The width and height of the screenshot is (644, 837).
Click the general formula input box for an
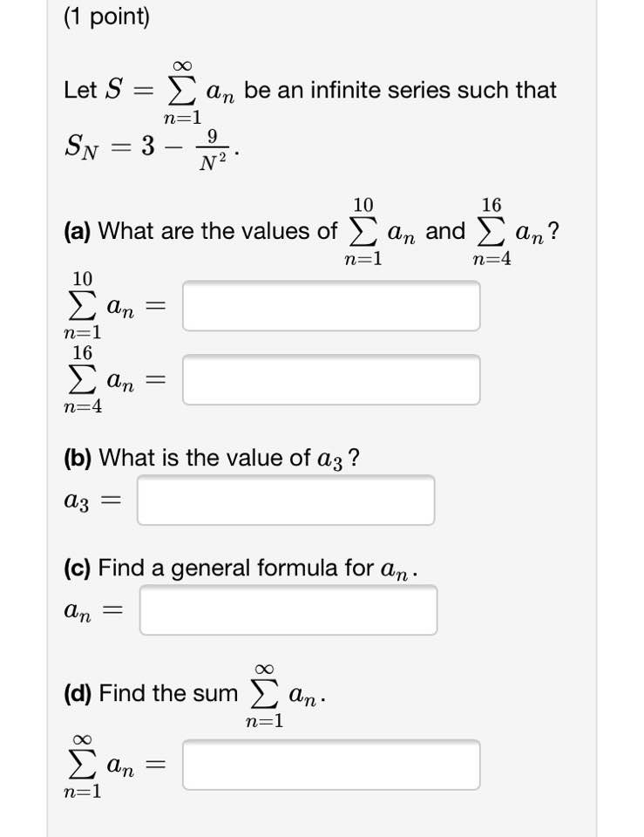[x=289, y=610]
